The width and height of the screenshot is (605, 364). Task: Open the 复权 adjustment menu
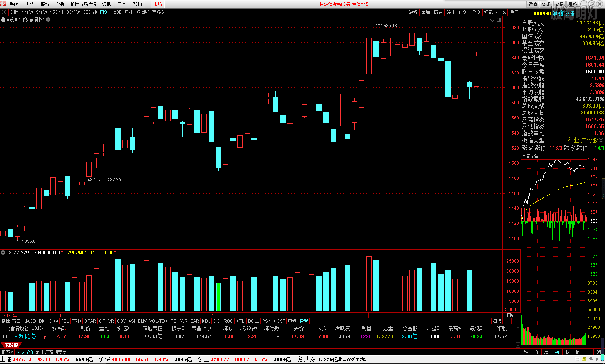[413, 12]
